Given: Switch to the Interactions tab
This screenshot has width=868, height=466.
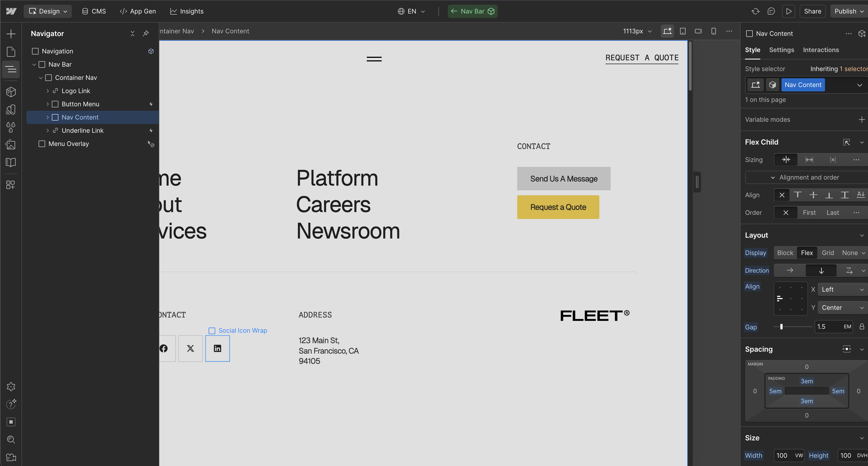Looking at the screenshot, I should pos(821,50).
